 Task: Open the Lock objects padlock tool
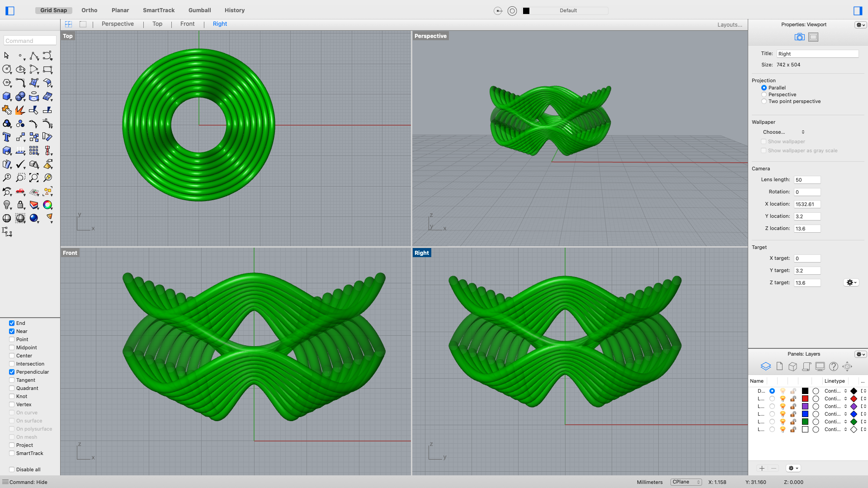pyautogui.click(x=20, y=205)
